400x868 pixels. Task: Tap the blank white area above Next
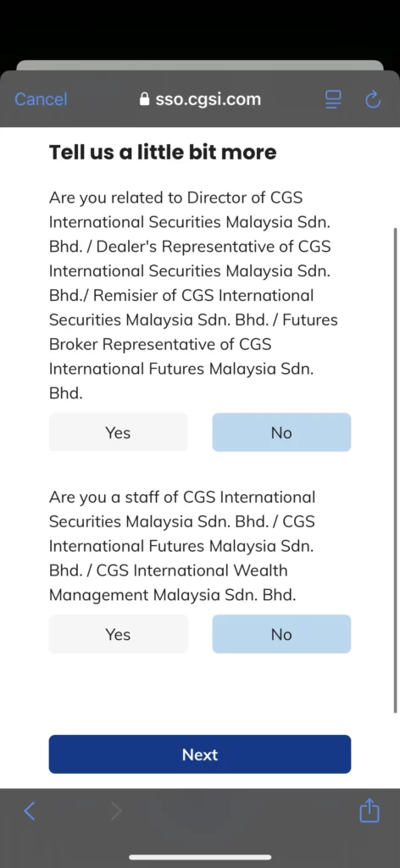click(x=200, y=693)
